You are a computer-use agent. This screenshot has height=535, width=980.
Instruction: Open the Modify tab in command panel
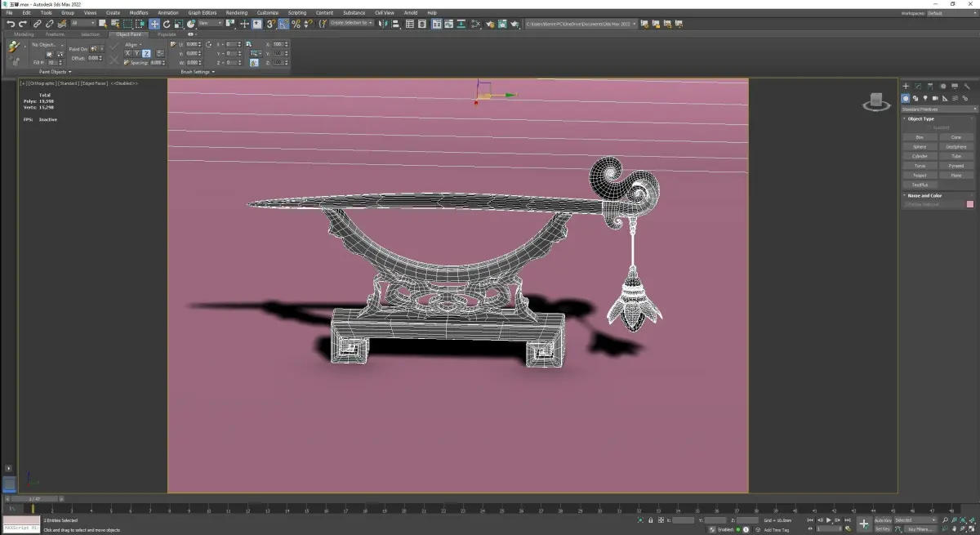pos(918,86)
